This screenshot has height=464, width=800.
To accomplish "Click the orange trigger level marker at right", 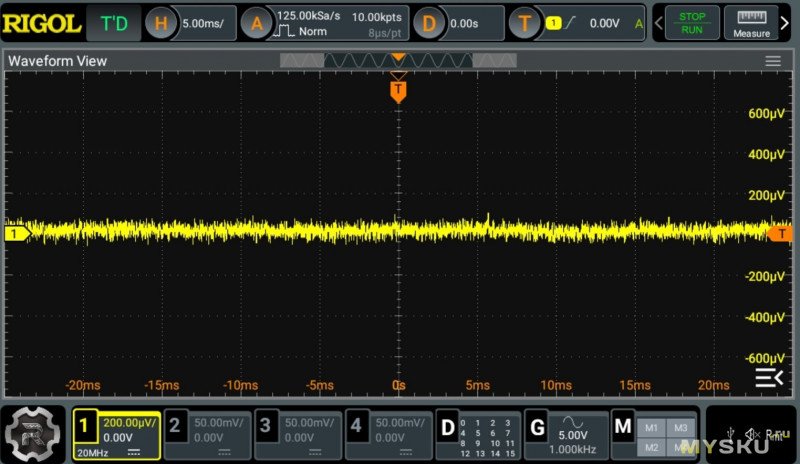I will point(781,233).
